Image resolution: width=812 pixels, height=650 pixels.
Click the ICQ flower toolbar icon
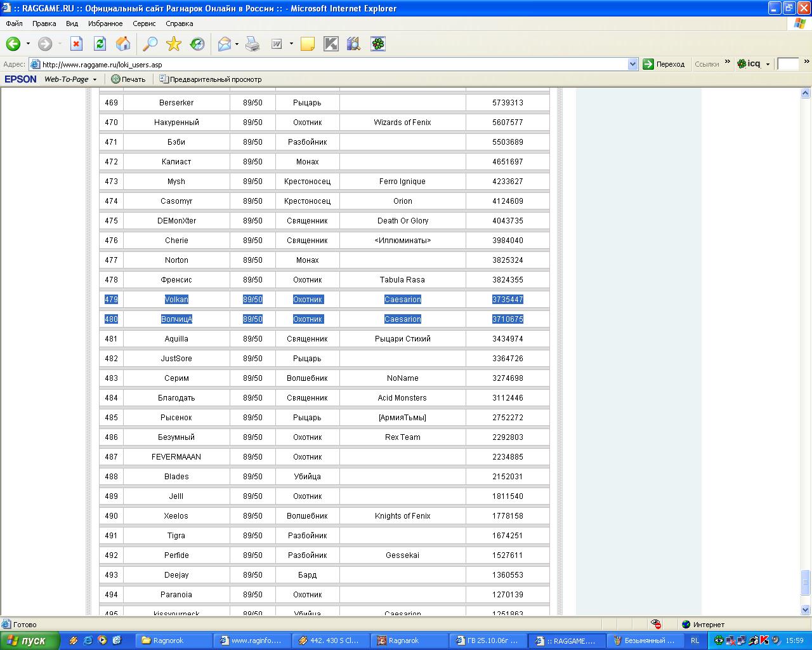(378, 44)
